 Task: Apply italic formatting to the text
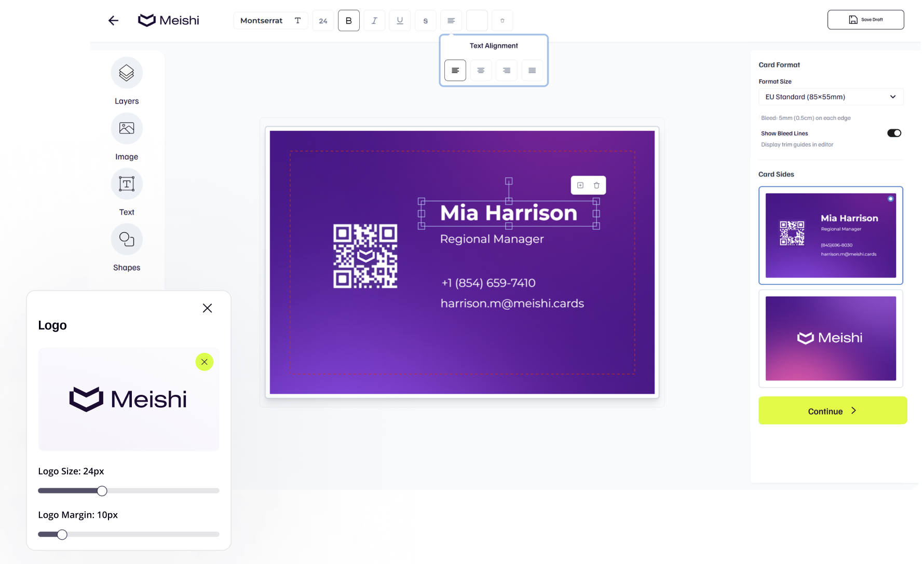click(x=374, y=20)
